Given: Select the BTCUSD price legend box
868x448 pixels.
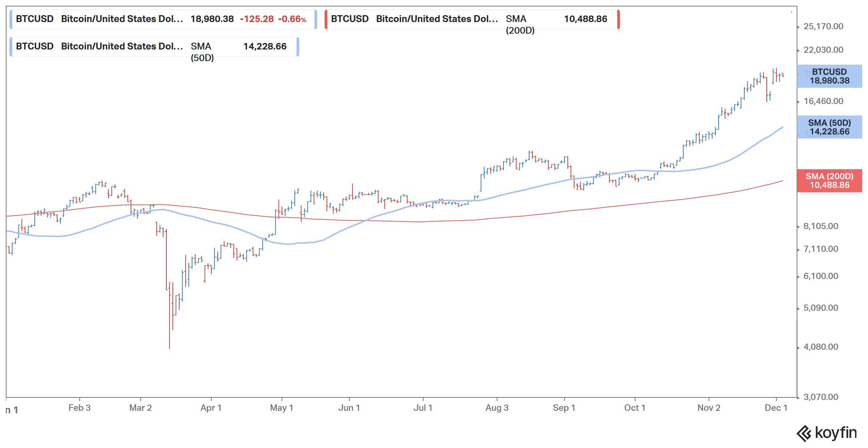Looking at the screenshot, I should pyautogui.click(x=163, y=19).
